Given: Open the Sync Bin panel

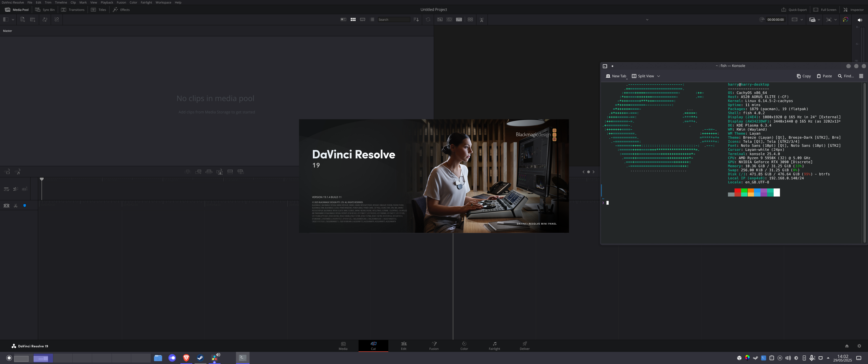Looking at the screenshot, I should pyautogui.click(x=45, y=10).
